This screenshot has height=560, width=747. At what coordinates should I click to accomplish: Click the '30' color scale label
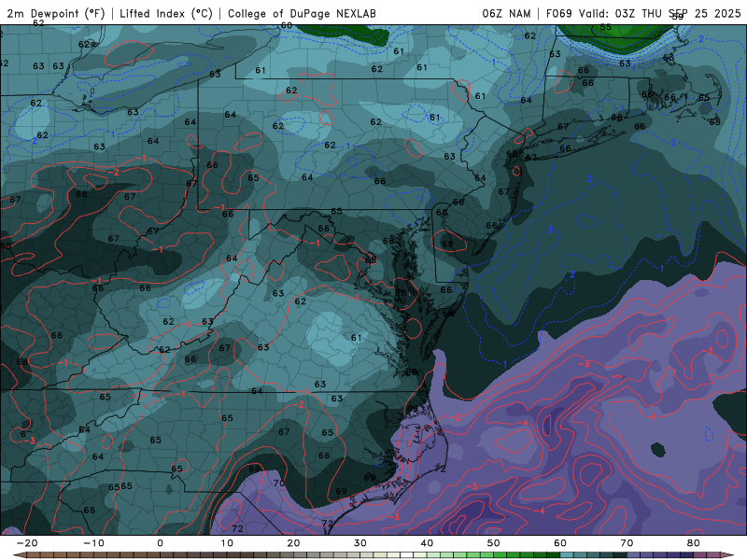(360, 543)
